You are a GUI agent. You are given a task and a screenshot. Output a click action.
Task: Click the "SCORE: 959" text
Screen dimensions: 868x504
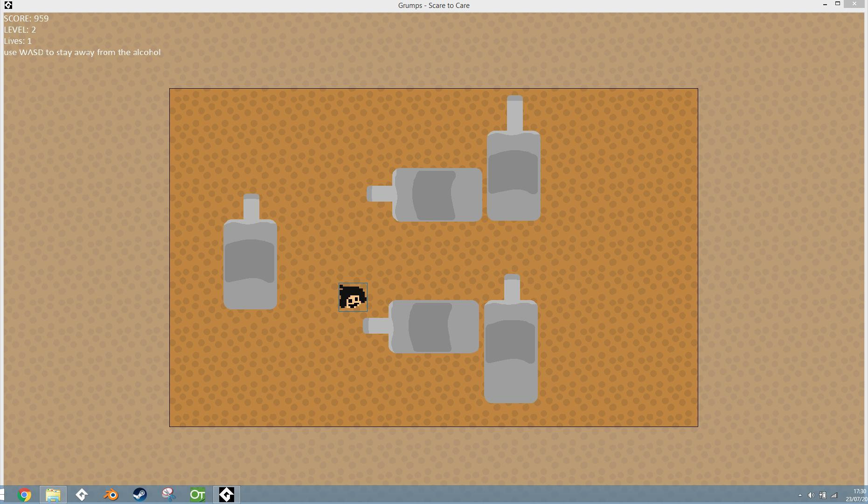(x=26, y=19)
